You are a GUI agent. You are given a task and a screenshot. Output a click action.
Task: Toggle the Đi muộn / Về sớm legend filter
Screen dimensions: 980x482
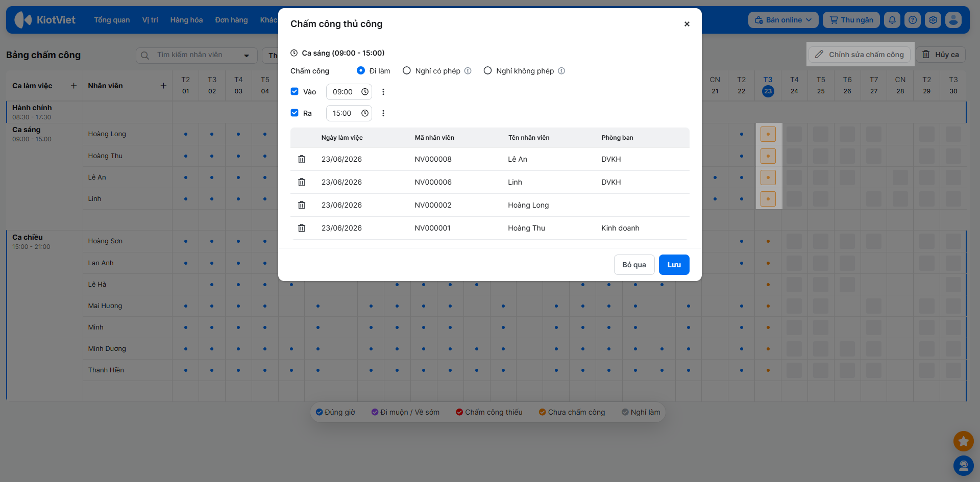point(405,412)
